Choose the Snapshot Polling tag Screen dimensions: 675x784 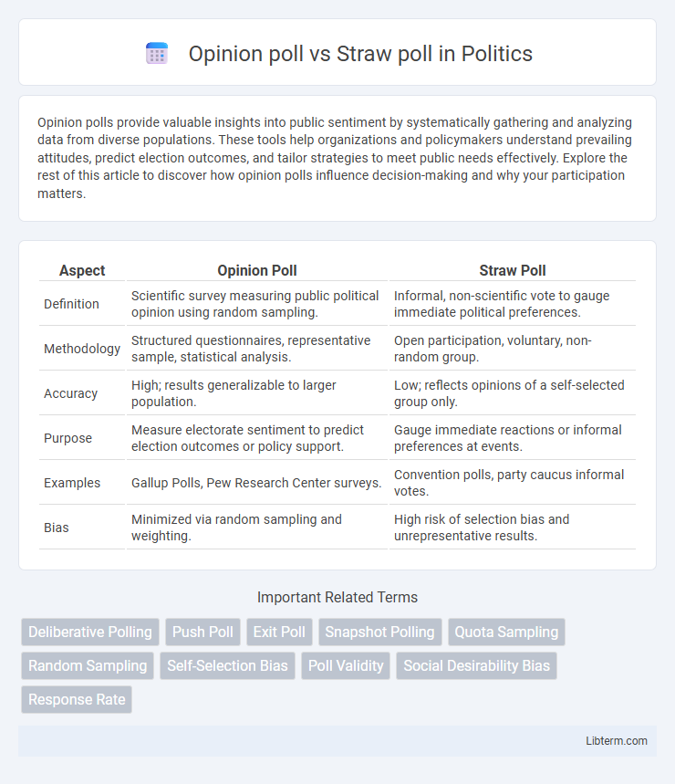[x=379, y=632]
